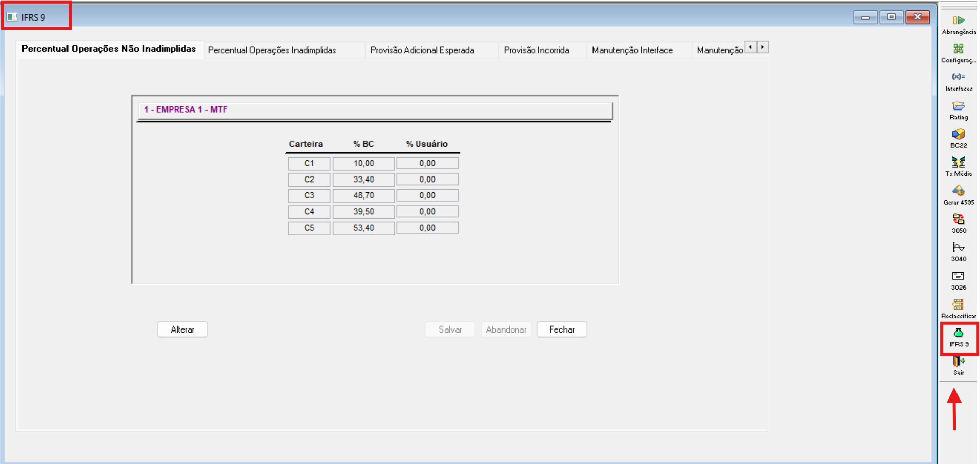The width and height of the screenshot is (980, 464).
Task: Click the % BC value 48,70
Action: [x=363, y=195]
